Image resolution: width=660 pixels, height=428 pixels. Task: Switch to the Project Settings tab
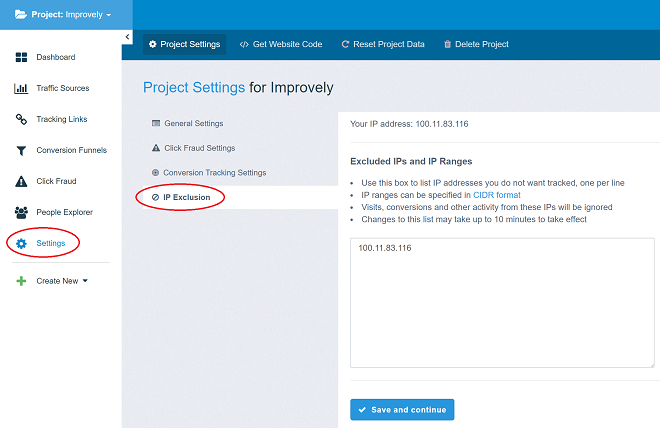coord(184,44)
